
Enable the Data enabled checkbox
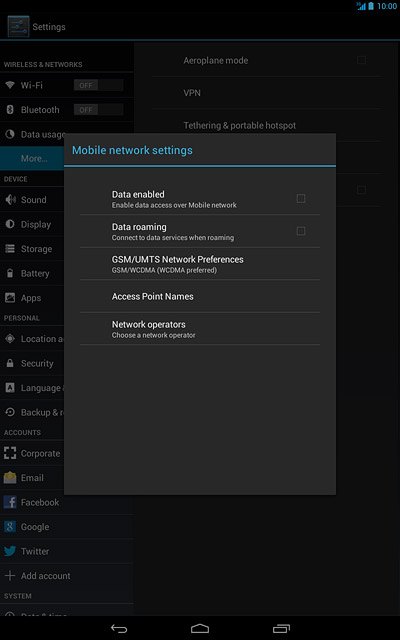coord(301,198)
